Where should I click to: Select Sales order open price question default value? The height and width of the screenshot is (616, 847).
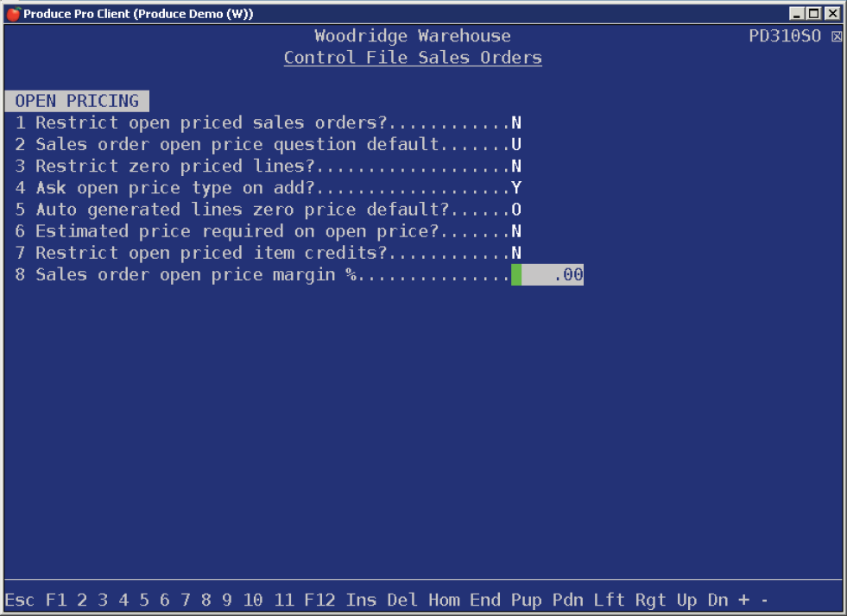[516, 145]
